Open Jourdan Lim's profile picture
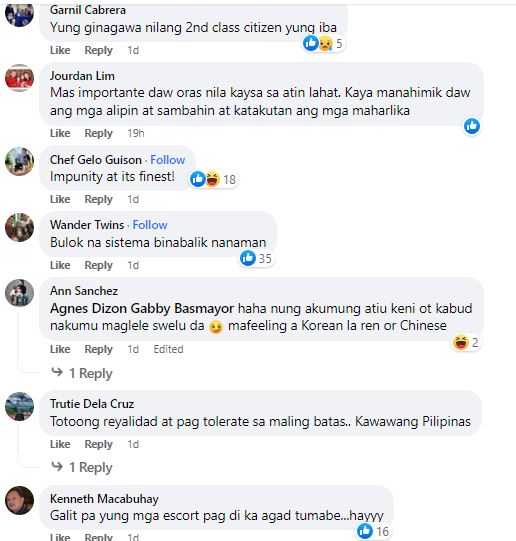This screenshot has width=516, height=541. click(20, 79)
